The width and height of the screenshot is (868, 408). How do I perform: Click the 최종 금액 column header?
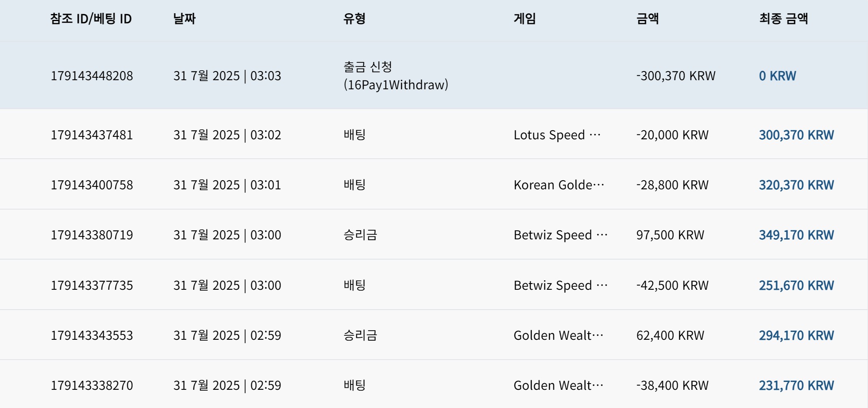[x=783, y=19]
